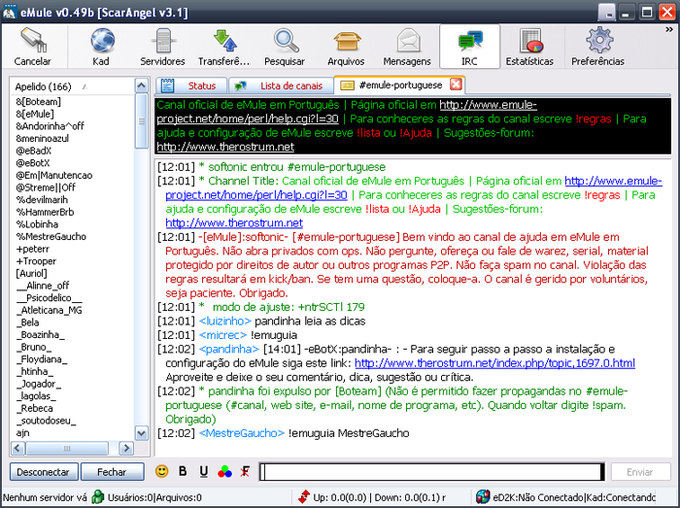Click the upload/download arrows status icon
Image resolution: width=680 pixels, height=508 pixels.
pyautogui.click(x=304, y=497)
